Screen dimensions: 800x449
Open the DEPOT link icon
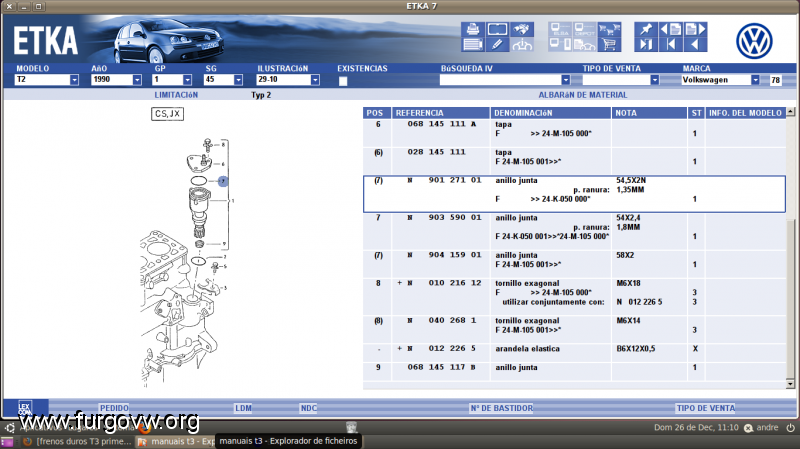(x=584, y=29)
